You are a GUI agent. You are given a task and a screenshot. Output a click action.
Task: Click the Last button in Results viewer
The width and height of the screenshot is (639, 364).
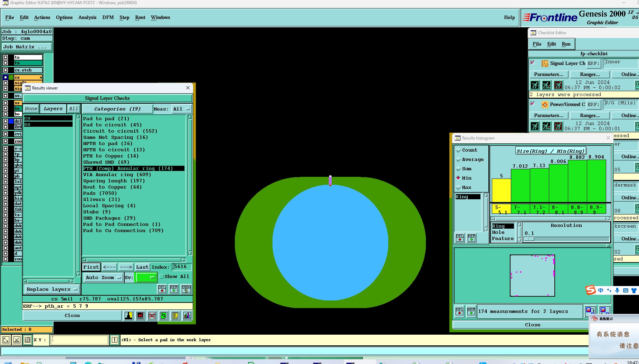[142, 267]
